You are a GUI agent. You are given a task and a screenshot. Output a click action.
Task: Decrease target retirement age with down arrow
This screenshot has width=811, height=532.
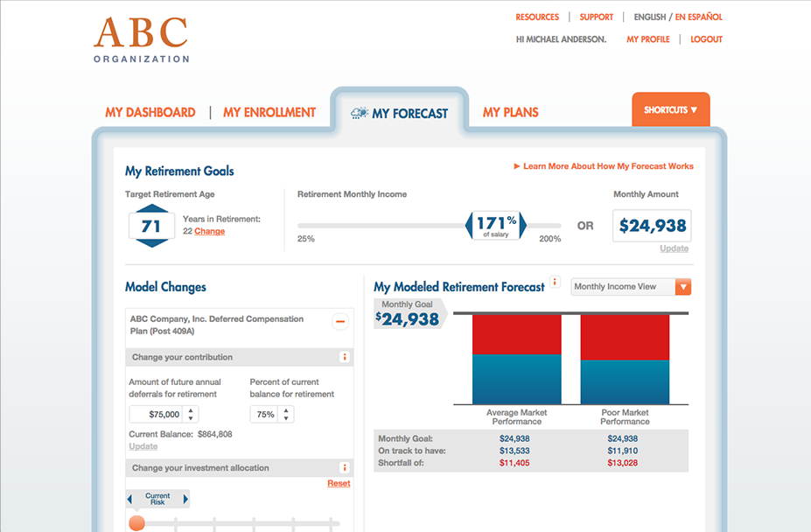[x=151, y=242]
